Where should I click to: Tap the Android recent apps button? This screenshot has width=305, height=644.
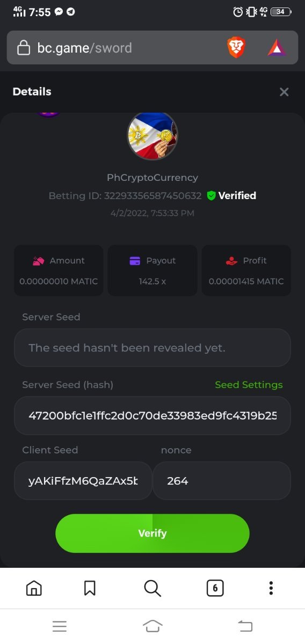pos(60,626)
